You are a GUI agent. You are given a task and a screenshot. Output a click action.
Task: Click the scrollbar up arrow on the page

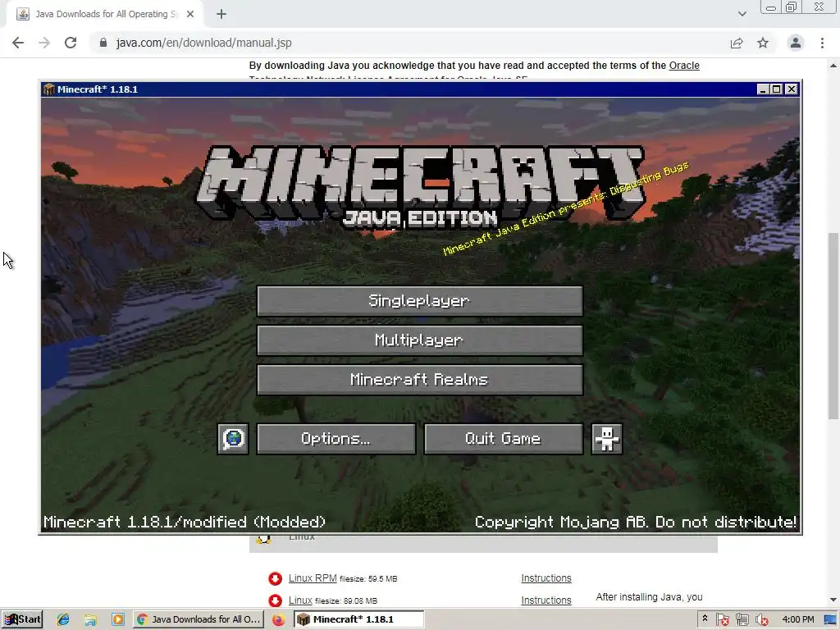(x=833, y=66)
